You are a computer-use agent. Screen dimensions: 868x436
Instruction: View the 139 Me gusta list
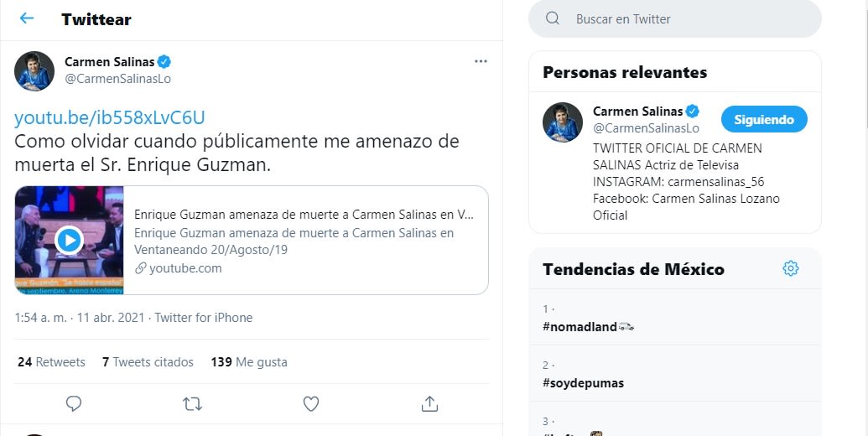coord(249,362)
